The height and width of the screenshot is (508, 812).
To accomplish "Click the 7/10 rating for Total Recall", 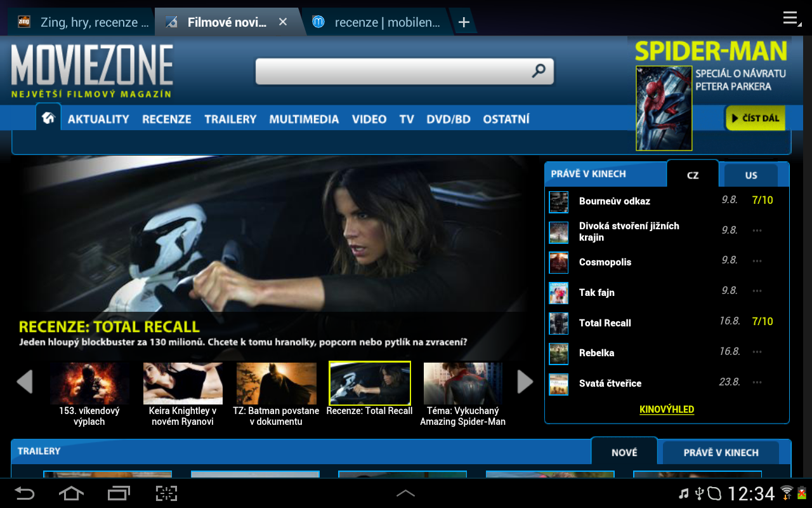I will (763, 321).
